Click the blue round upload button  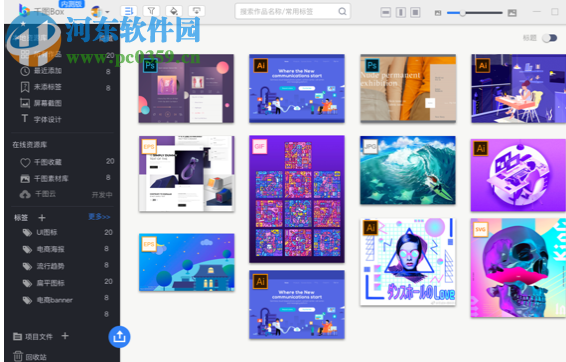pyautogui.click(x=119, y=337)
